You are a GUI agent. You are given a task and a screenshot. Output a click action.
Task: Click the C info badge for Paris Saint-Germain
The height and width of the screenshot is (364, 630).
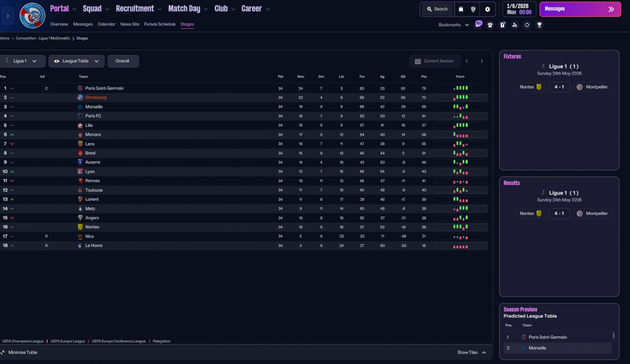46,89
